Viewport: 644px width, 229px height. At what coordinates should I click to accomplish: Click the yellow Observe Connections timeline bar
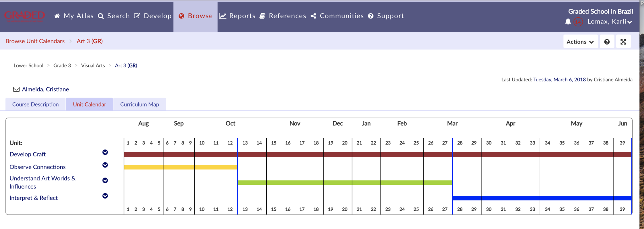tap(180, 167)
